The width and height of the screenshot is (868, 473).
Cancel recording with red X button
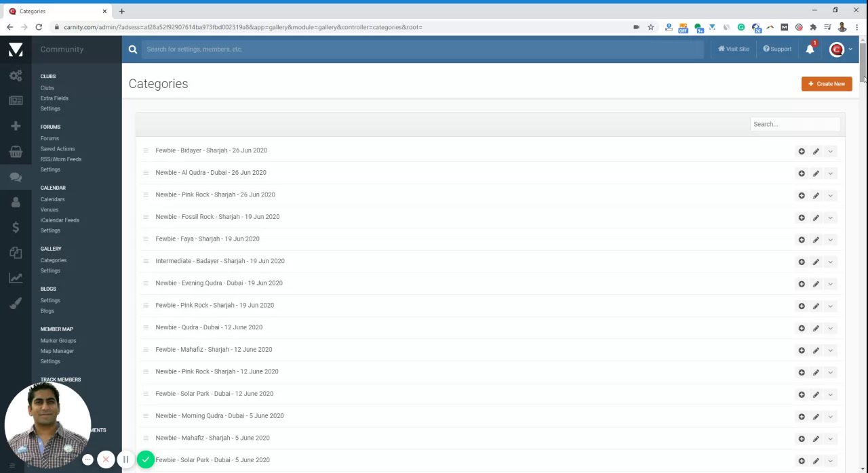pos(106,459)
